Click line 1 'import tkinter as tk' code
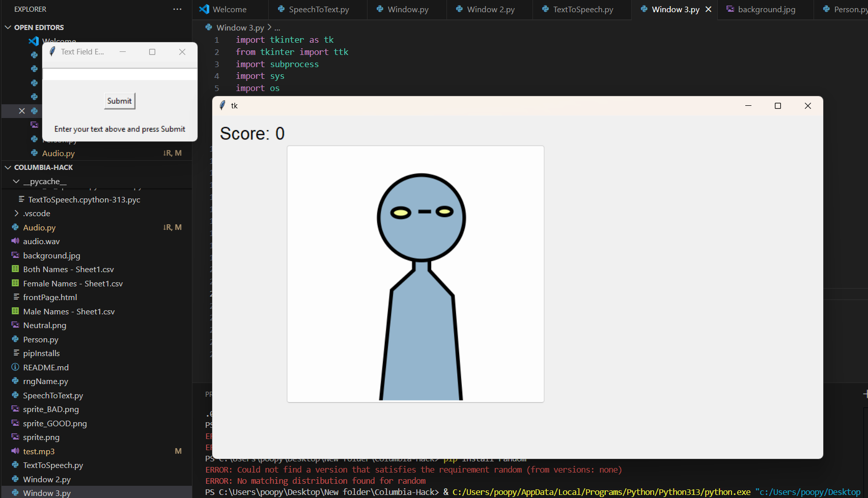This screenshot has width=868, height=498. [285, 40]
